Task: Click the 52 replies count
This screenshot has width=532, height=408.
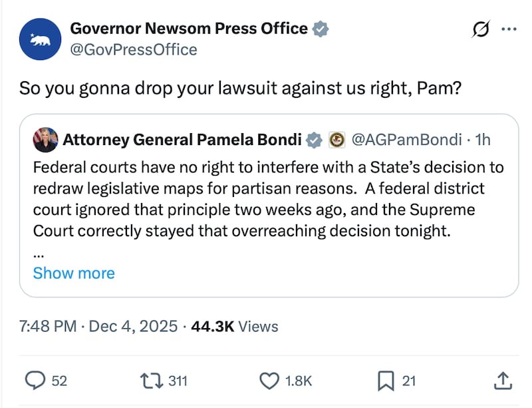Action: (x=59, y=381)
